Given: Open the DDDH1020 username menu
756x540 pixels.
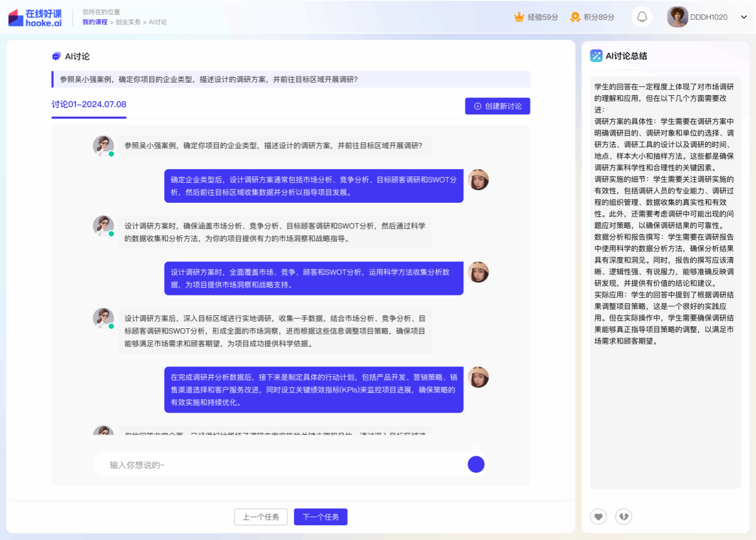Looking at the screenshot, I should pos(709,17).
